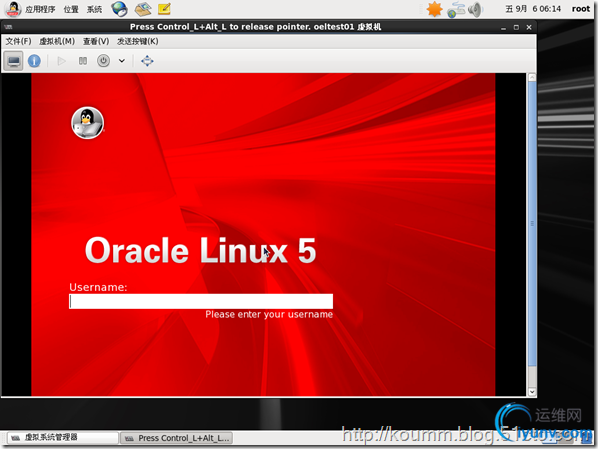Screen dimensions: 598x449
Task: Click the penguin icon on login screen
Action: 87,122
